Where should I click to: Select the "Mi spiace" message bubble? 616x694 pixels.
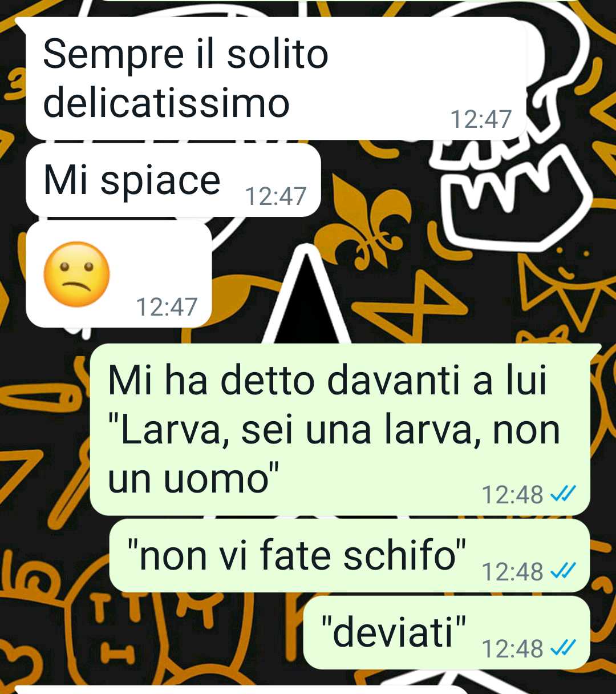tap(173, 180)
